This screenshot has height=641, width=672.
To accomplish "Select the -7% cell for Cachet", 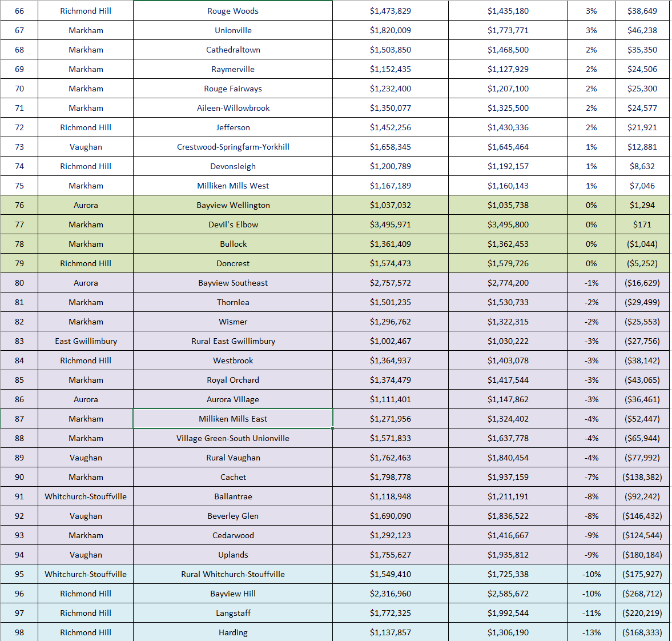I will (x=591, y=477).
